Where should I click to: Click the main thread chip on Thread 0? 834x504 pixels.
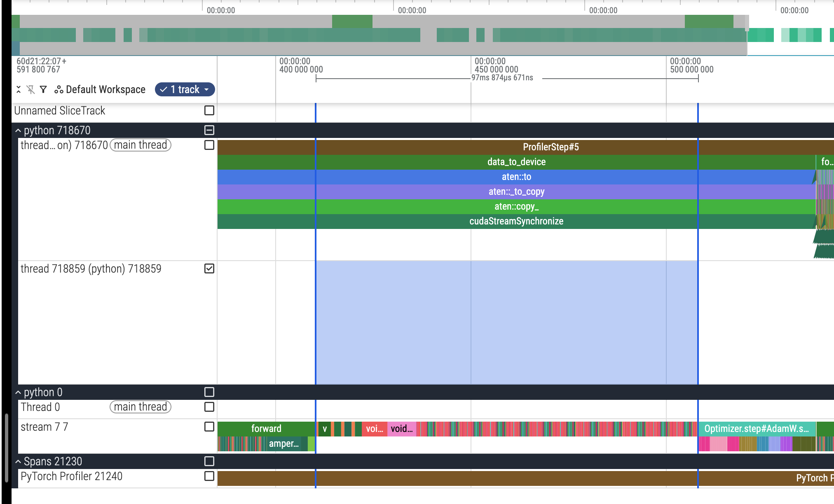140,407
